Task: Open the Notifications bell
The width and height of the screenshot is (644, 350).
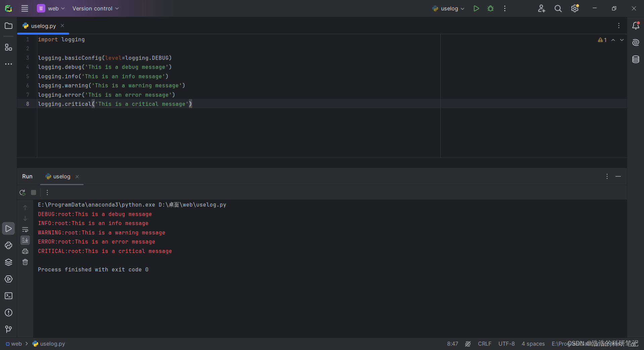Action: pyautogui.click(x=636, y=26)
